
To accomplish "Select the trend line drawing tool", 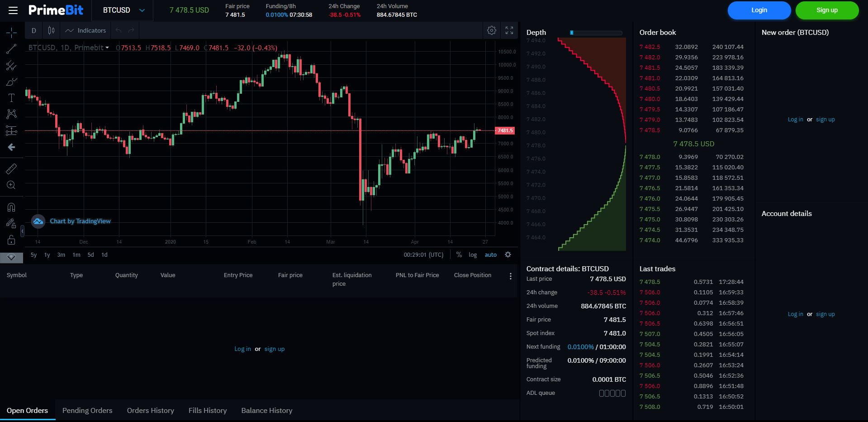I will point(11,49).
